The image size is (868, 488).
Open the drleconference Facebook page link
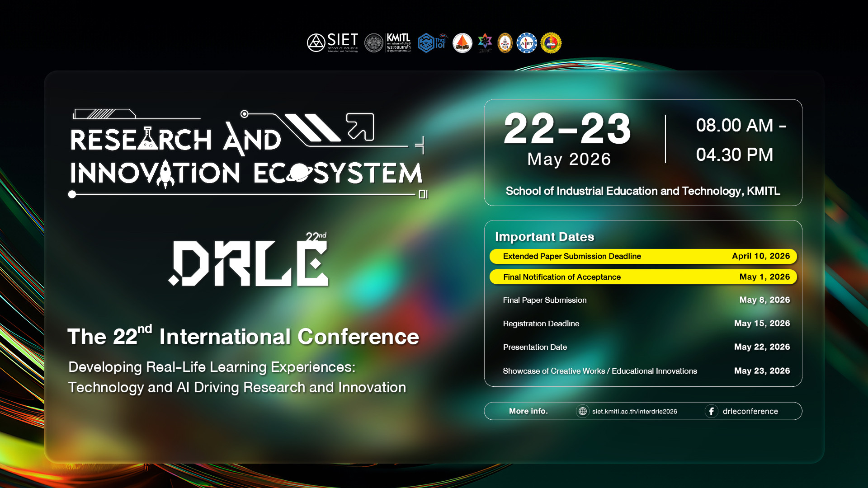(x=750, y=411)
